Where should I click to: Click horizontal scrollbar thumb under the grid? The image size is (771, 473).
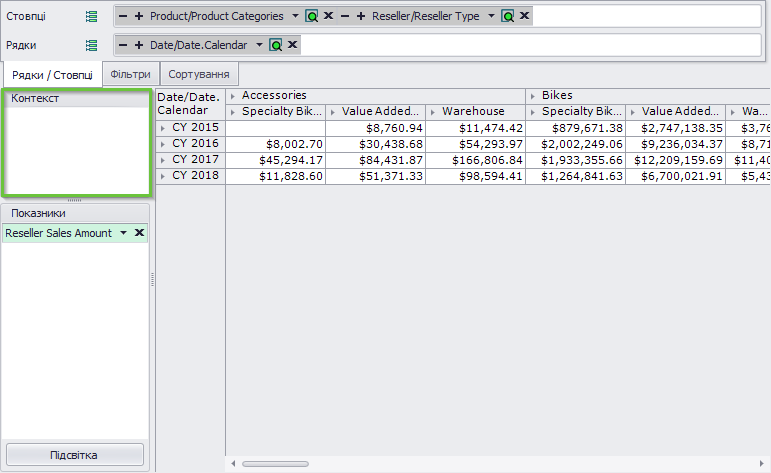(275, 464)
